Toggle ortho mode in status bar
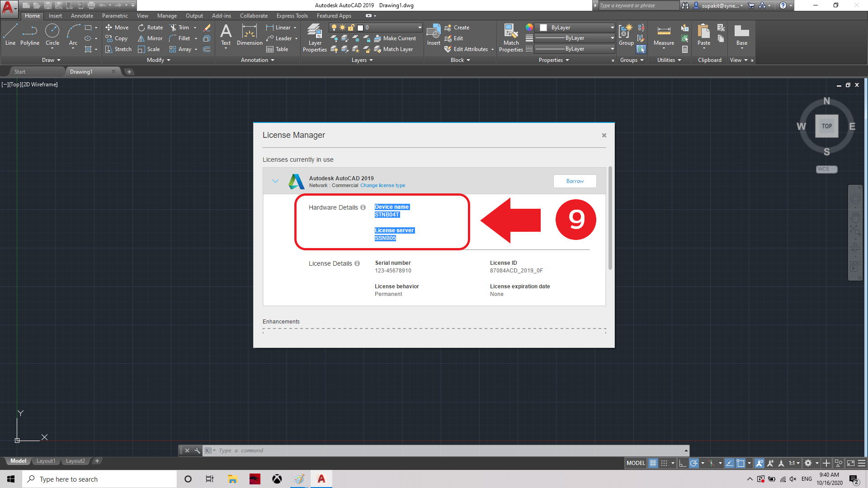The width and height of the screenshot is (868, 488). tap(683, 463)
